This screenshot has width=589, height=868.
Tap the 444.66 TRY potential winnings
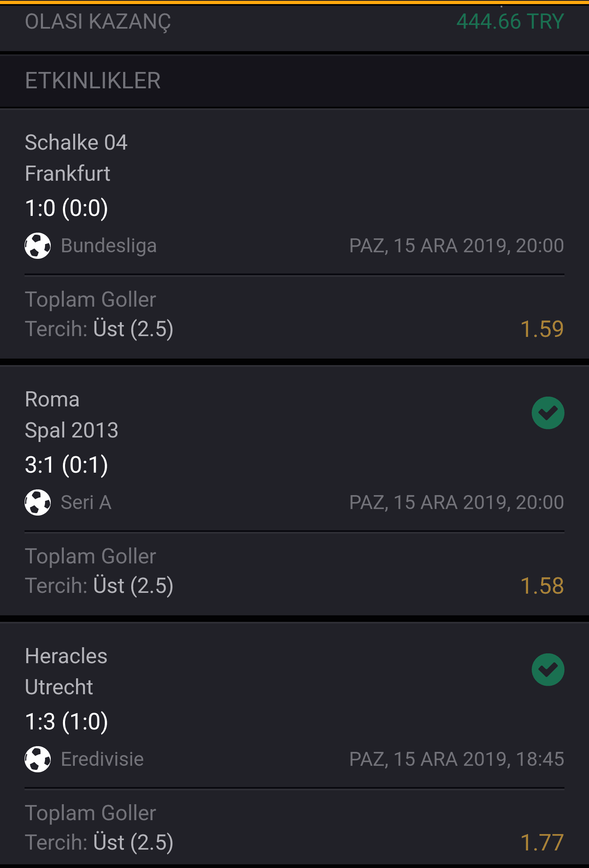(x=510, y=21)
